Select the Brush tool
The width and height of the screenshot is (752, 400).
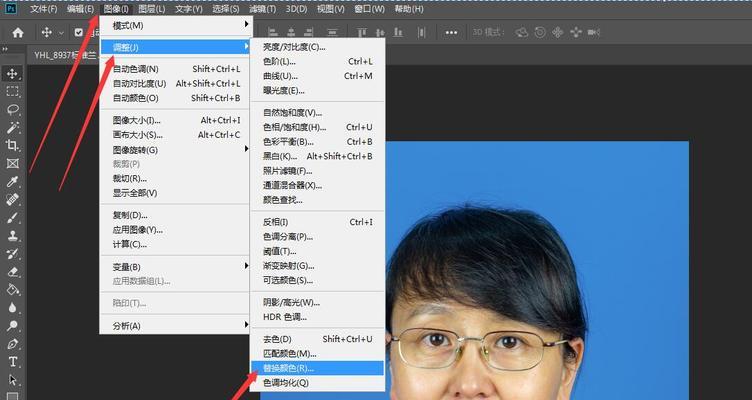[13, 217]
